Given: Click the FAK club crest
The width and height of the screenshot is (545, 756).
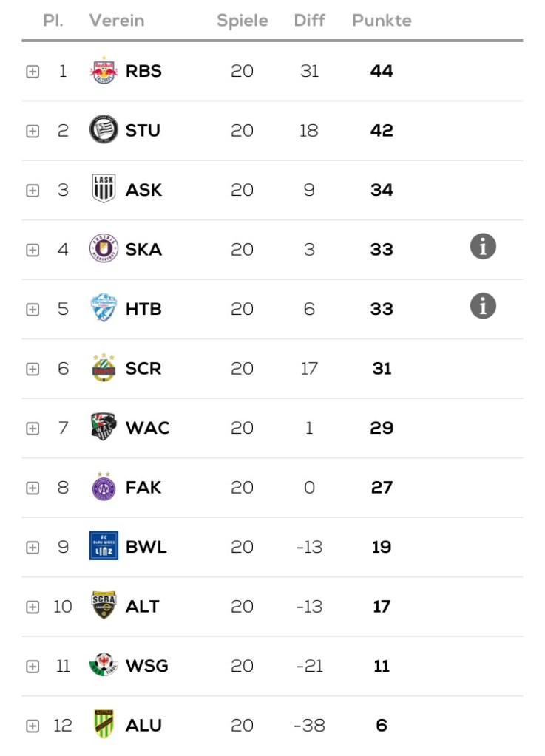Looking at the screenshot, I should click(x=104, y=486).
